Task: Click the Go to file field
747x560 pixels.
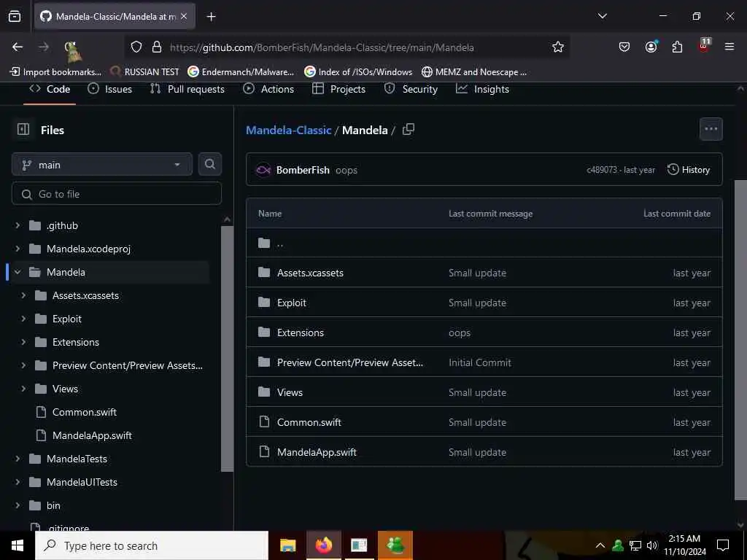Action: (117, 194)
